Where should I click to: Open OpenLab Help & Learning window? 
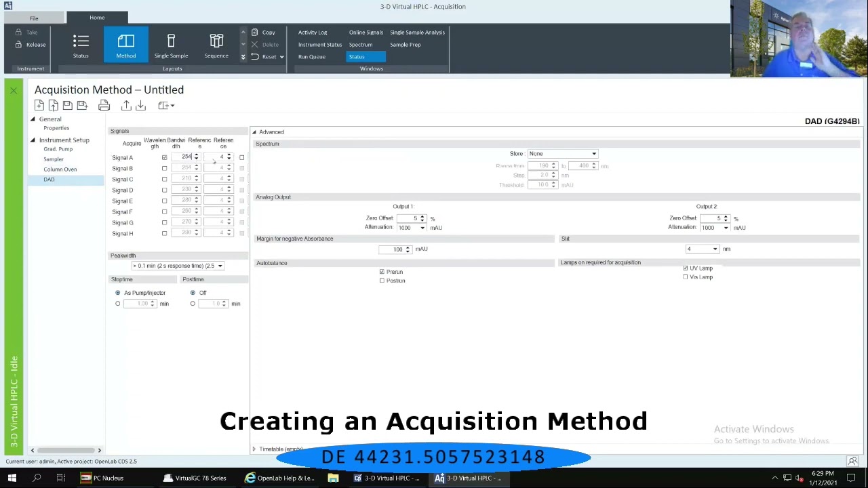(279, 479)
